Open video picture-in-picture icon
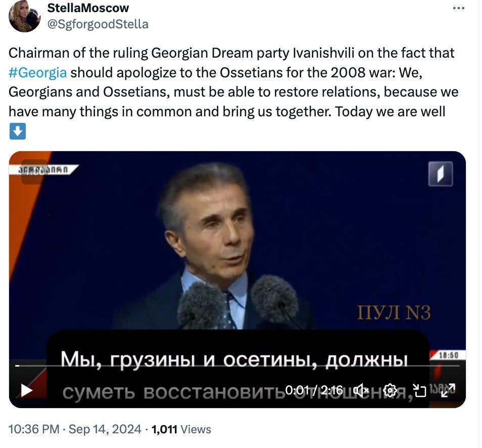The image size is (482, 448). (x=419, y=390)
